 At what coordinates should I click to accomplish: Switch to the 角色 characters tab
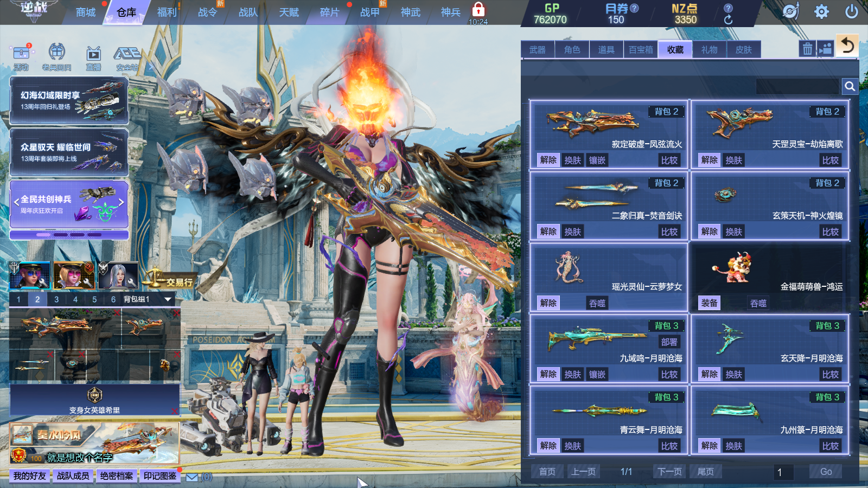click(x=572, y=50)
